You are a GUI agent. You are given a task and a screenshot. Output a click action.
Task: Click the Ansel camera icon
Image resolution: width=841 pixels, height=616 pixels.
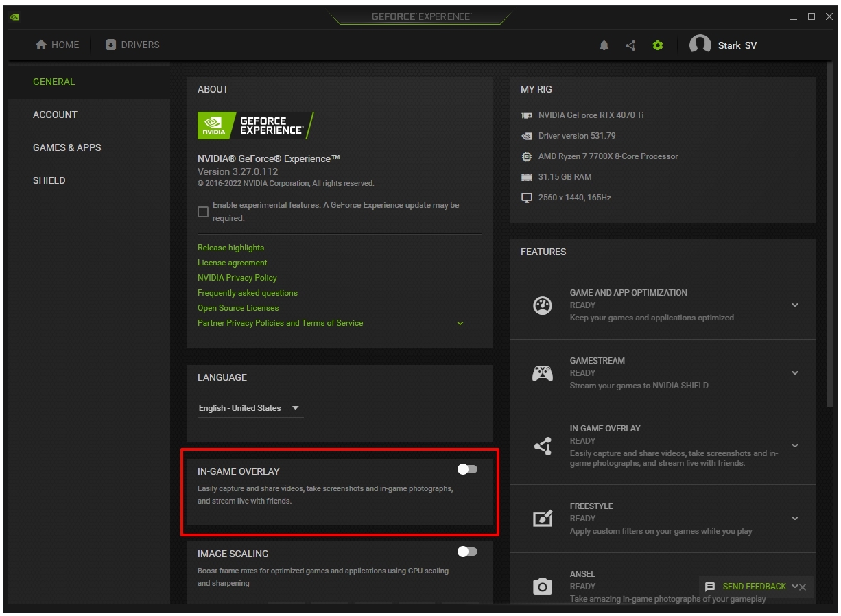(543, 587)
